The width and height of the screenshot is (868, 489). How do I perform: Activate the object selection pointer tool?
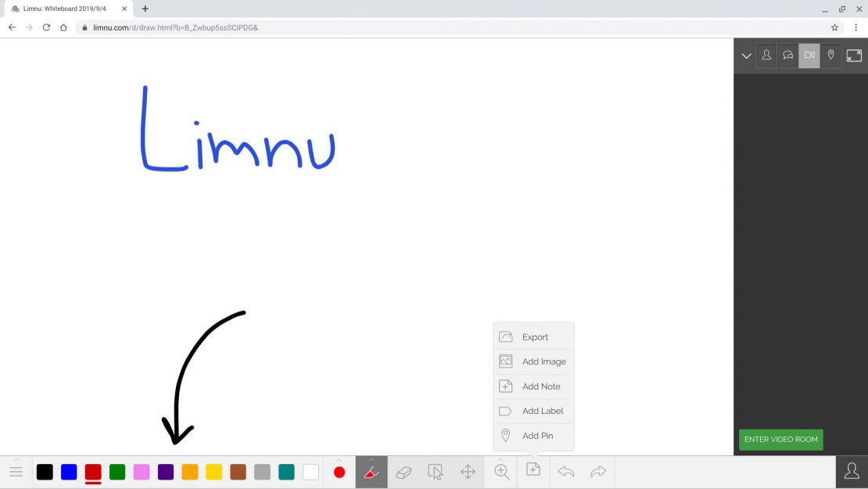click(x=436, y=471)
